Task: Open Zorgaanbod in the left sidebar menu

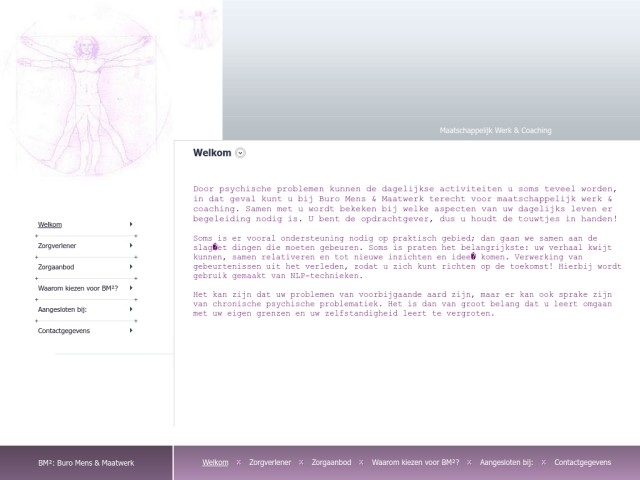Action: click(x=56, y=266)
